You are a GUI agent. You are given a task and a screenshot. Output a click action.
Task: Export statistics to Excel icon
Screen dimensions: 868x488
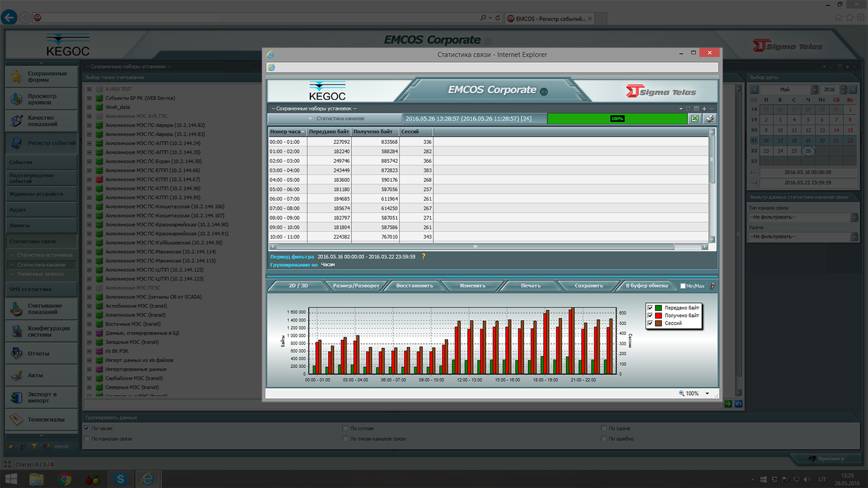[695, 119]
